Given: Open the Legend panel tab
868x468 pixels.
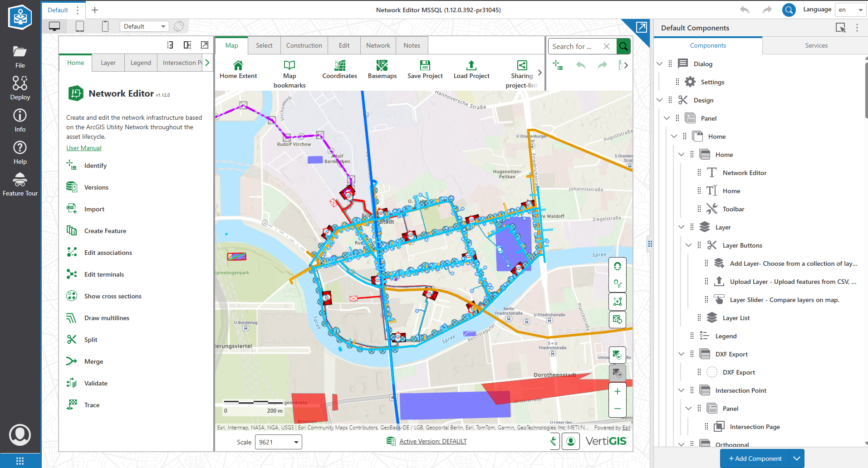Looking at the screenshot, I should [x=141, y=63].
